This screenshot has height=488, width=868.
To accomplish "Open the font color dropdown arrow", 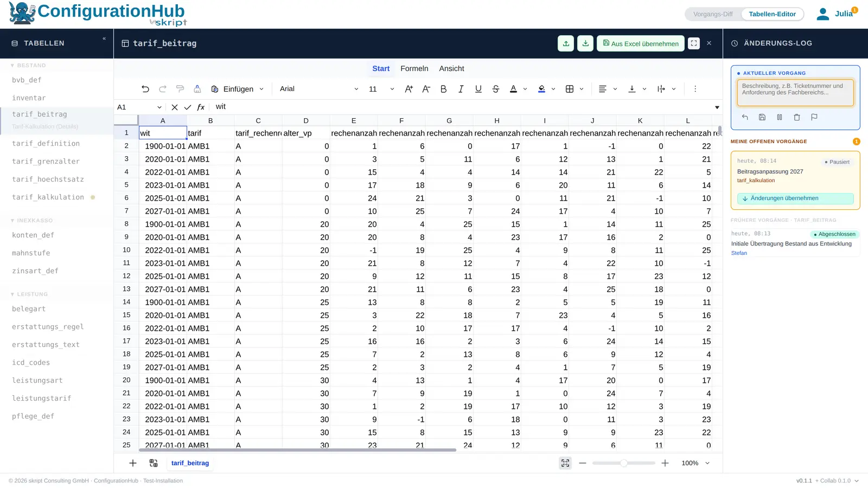I will 525,89.
